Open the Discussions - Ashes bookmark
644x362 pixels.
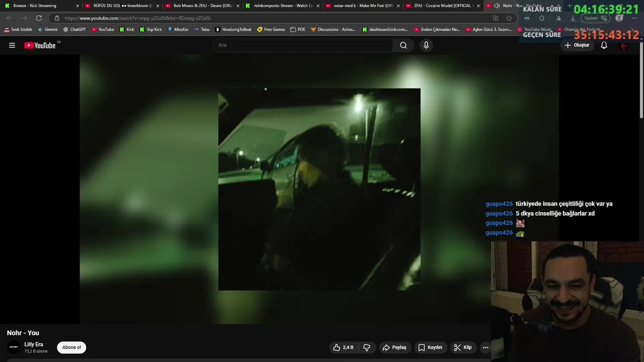[333, 30]
